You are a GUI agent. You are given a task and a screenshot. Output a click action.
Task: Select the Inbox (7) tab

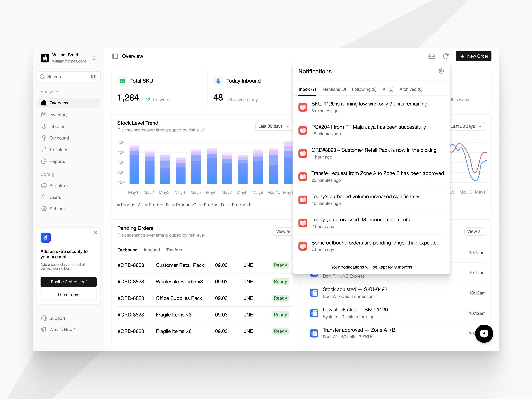(307, 89)
